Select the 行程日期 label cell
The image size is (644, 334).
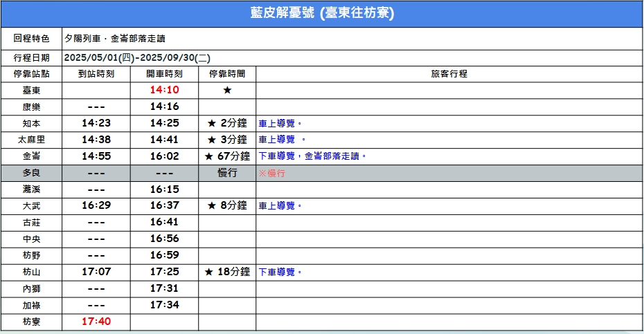tap(31, 58)
